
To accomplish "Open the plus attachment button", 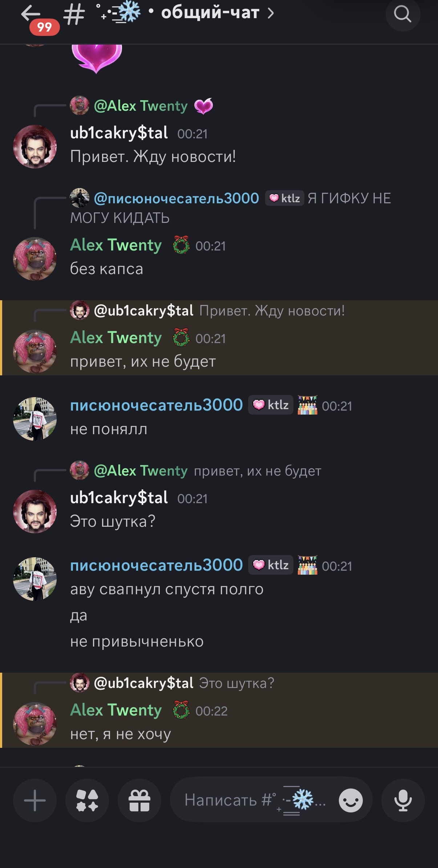I will [x=35, y=800].
